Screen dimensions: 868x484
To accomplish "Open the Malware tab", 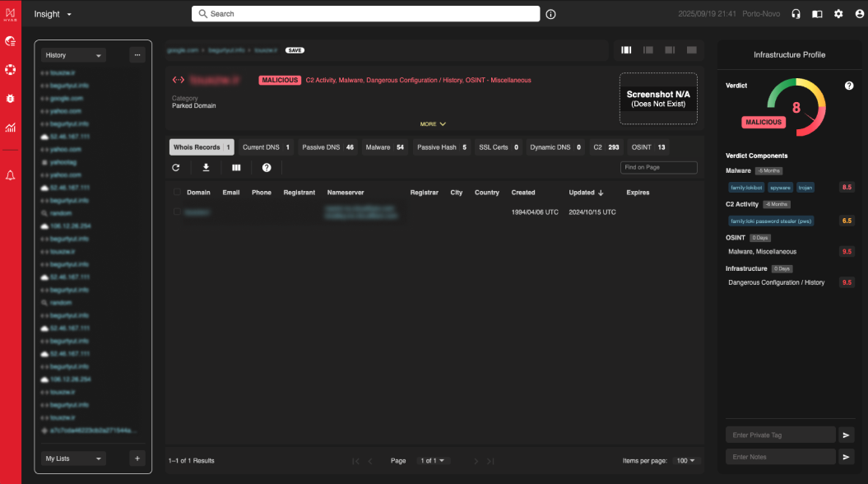I will coord(385,147).
